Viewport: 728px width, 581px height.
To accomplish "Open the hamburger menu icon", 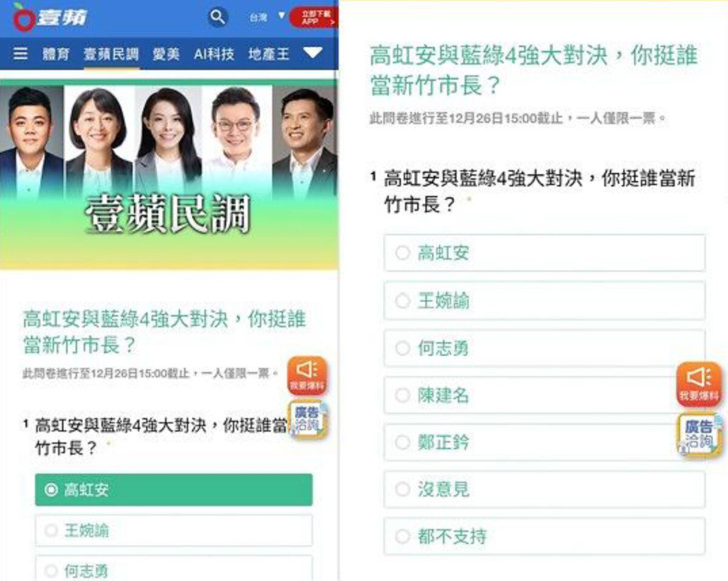I will click(21, 54).
